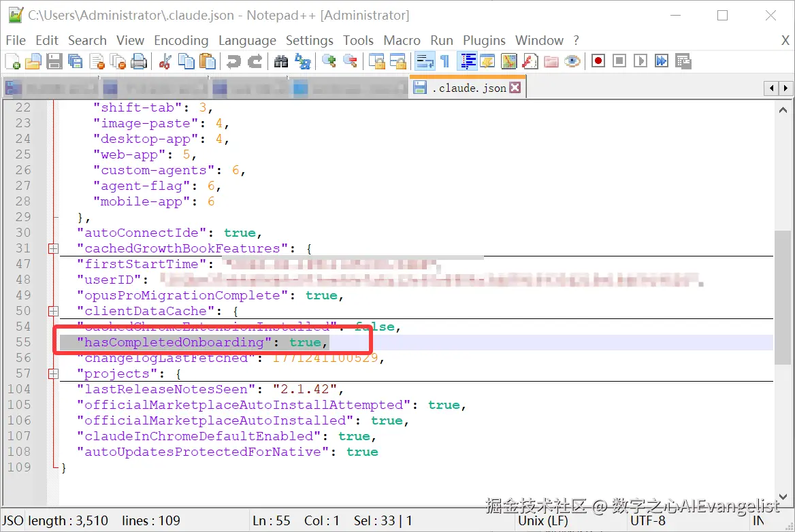Open the Function List icon

click(x=530, y=61)
